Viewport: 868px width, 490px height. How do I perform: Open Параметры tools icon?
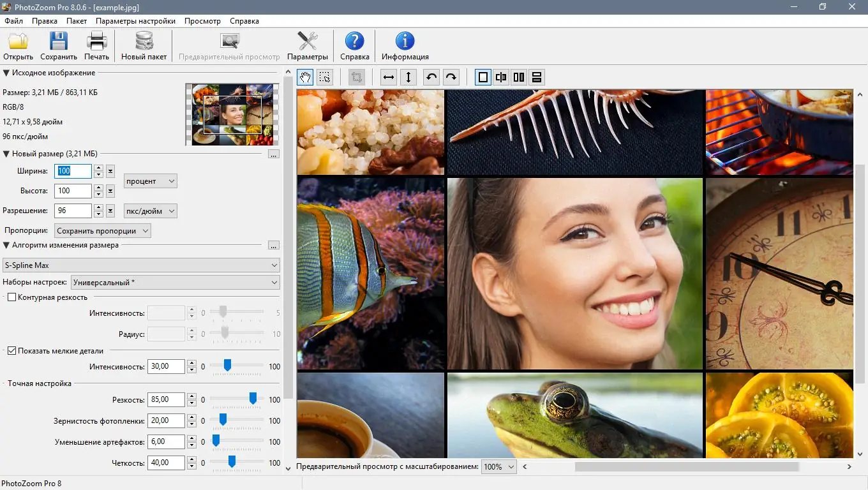308,42
